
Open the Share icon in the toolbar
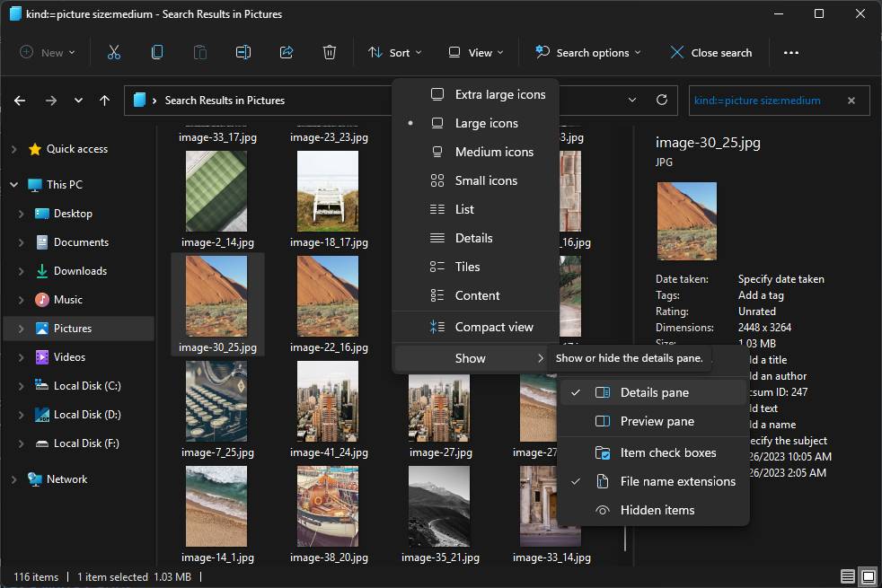pyautogui.click(x=286, y=52)
